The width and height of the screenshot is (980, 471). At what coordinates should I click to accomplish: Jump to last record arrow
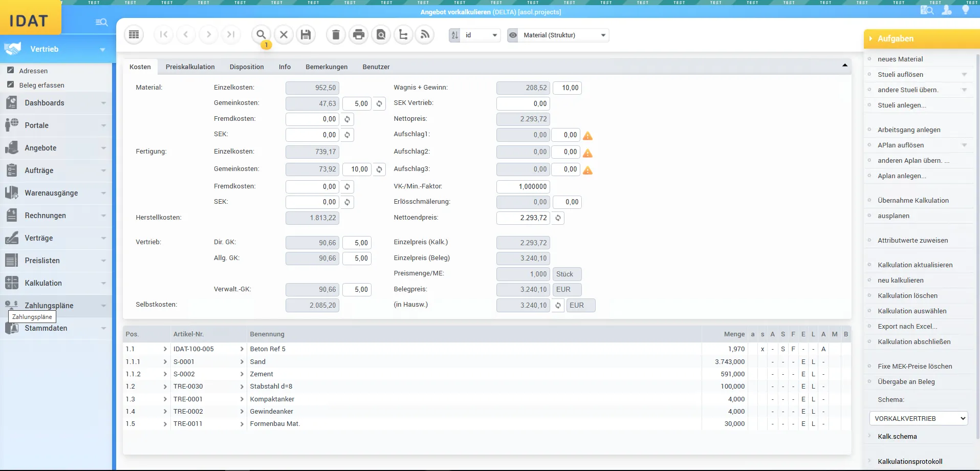coord(231,35)
